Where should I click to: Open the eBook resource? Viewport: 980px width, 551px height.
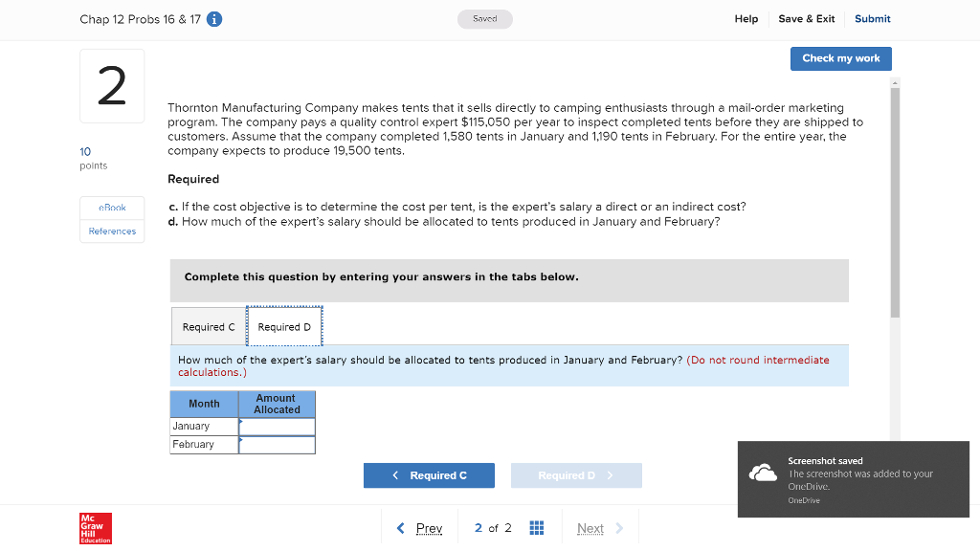coord(112,208)
